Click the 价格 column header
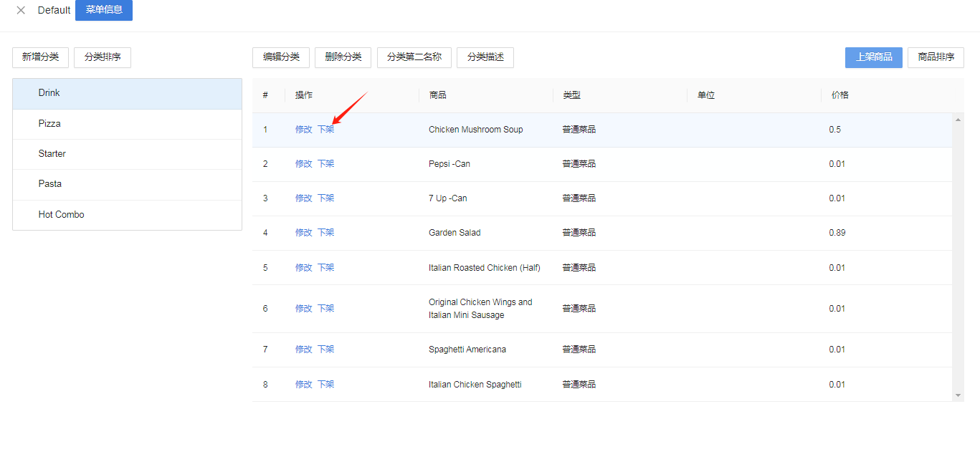Viewport: 980px width, 462px height. [840, 95]
